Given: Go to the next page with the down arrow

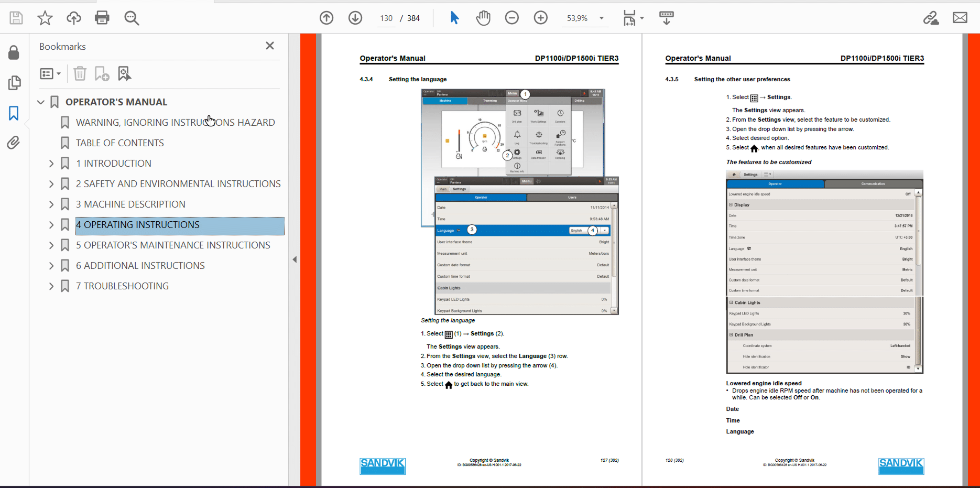Looking at the screenshot, I should click(x=355, y=18).
